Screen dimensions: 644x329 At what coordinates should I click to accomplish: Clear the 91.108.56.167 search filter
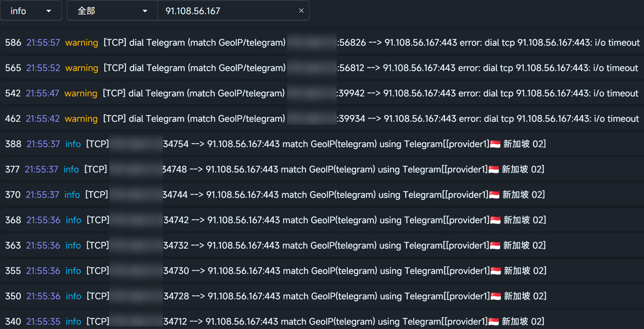pyautogui.click(x=301, y=11)
